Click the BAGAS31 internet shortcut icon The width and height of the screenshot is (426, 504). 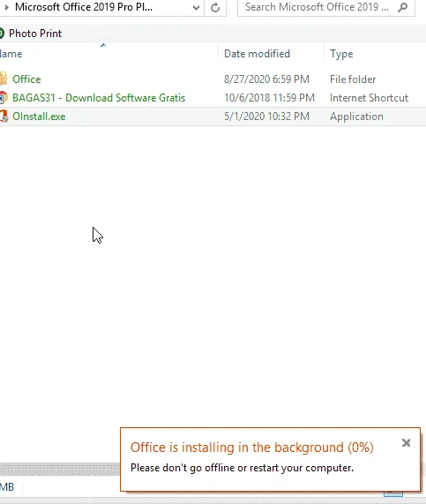[4, 98]
